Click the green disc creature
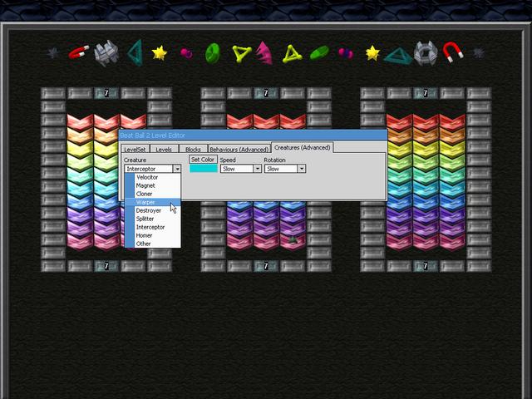 pyautogui.click(x=213, y=53)
